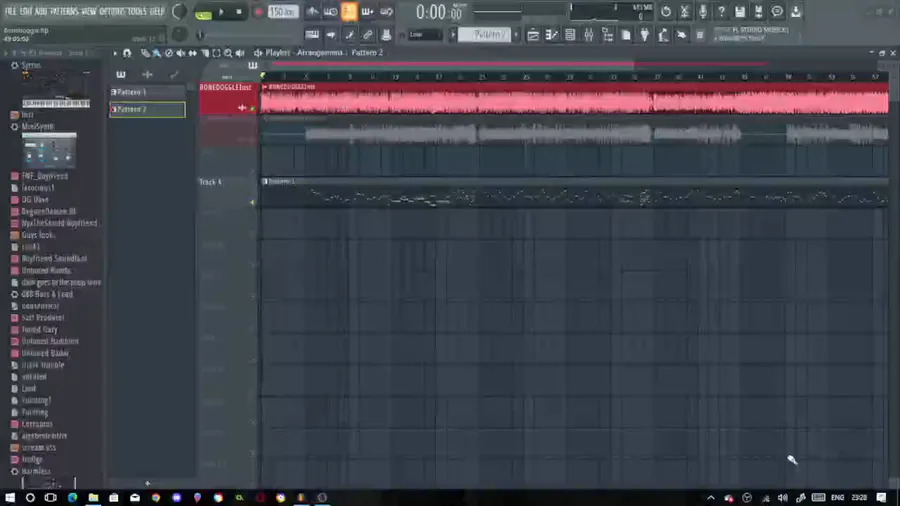Toggle loop recording icon
The height and width of the screenshot is (506, 900).
[386, 11]
